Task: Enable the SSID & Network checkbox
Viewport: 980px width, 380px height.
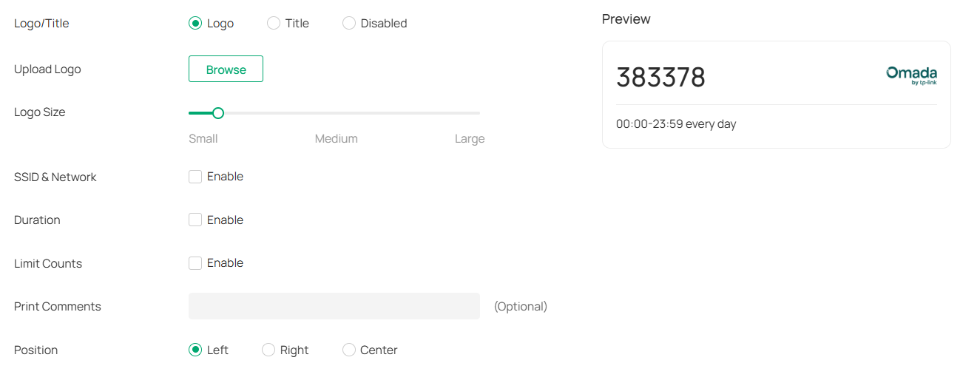Action: point(195,177)
